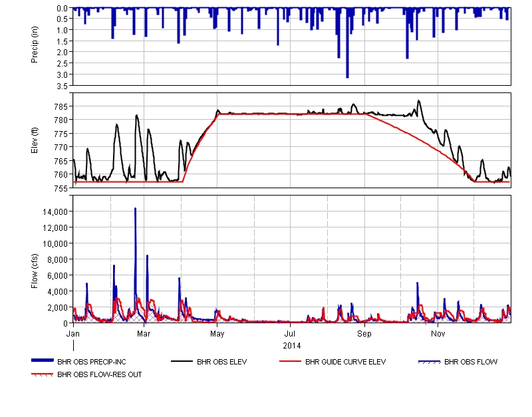The height and width of the screenshot is (417, 532).
Task: Click the Precip (in) axis title
Action: tap(35, 45)
